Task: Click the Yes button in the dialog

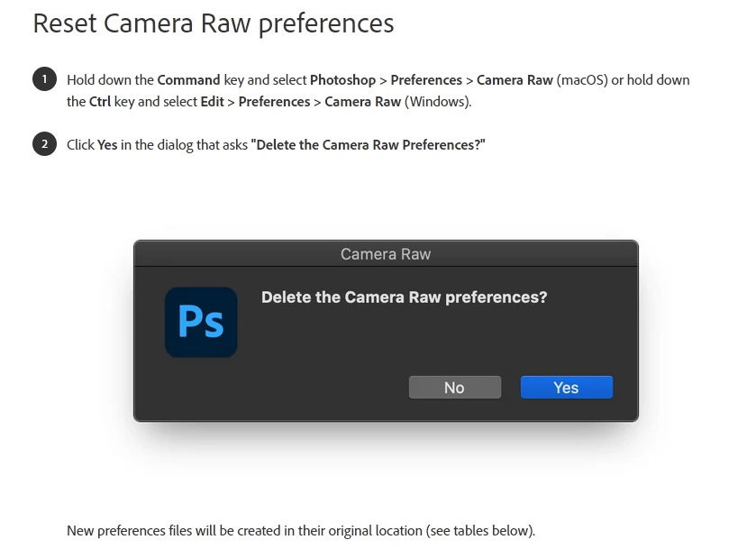Action: (x=567, y=388)
